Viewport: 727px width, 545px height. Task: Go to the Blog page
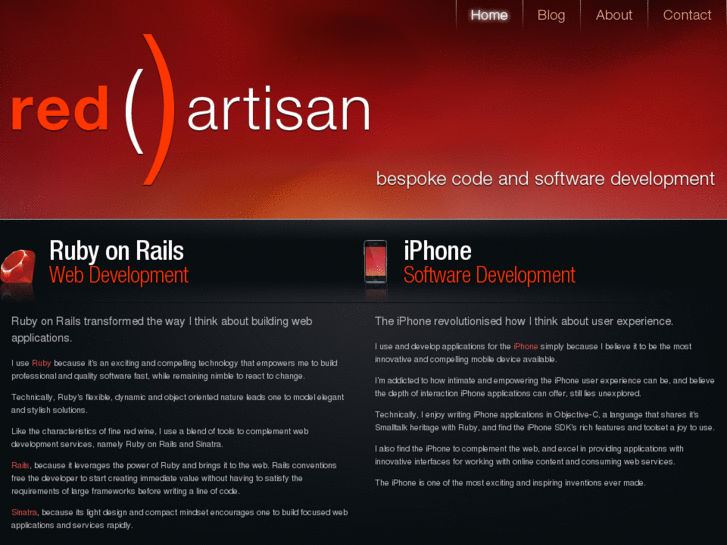tap(551, 15)
